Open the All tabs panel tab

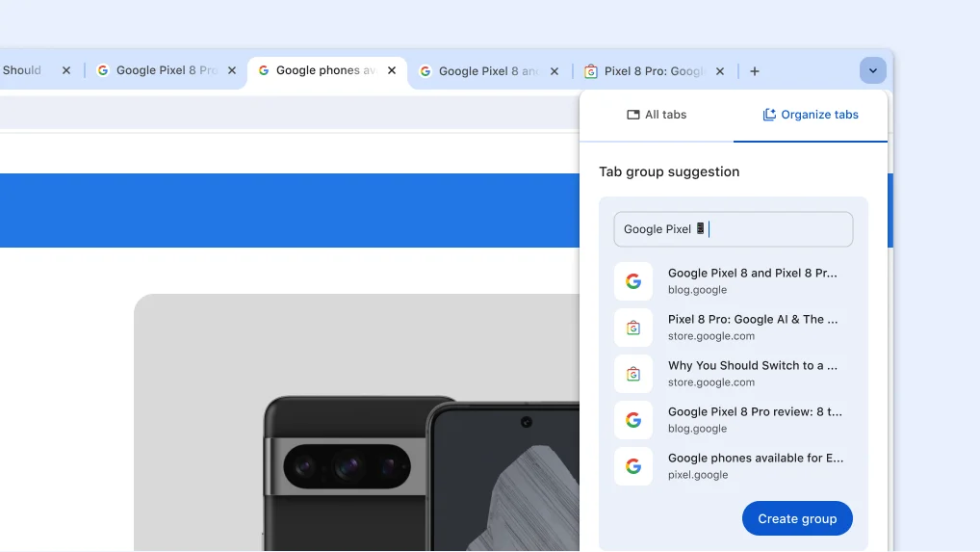pyautogui.click(x=657, y=115)
